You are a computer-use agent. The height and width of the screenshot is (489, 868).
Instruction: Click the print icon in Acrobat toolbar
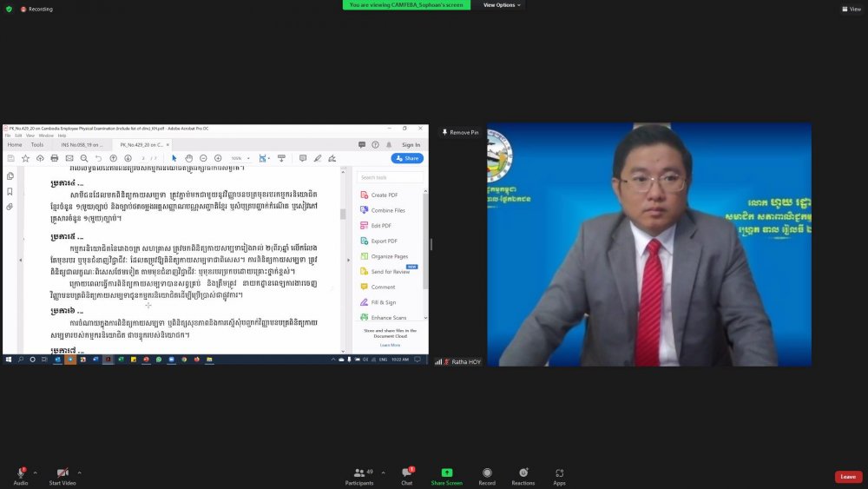tap(54, 158)
